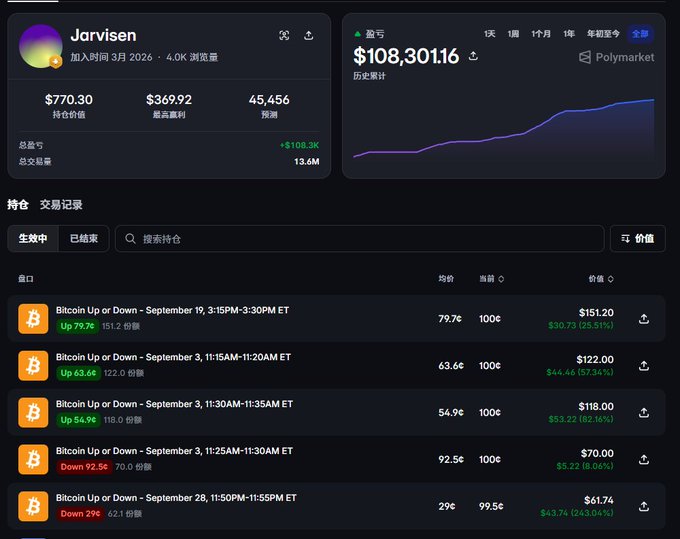The width and height of the screenshot is (680, 539).
Task: Click the Down 29¢ badge
Action: (80, 513)
